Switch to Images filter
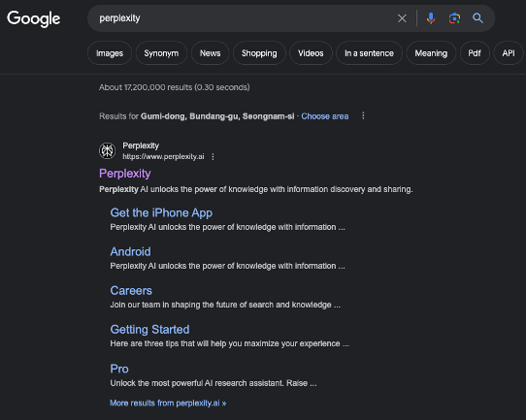The width and height of the screenshot is (526, 420). point(110,53)
